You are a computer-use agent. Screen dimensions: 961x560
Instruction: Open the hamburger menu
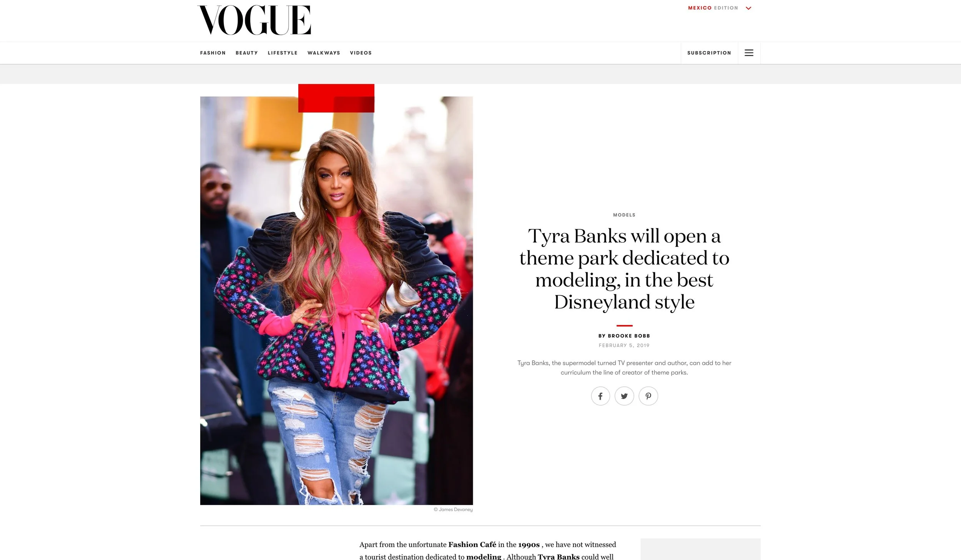[x=749, y=53]
